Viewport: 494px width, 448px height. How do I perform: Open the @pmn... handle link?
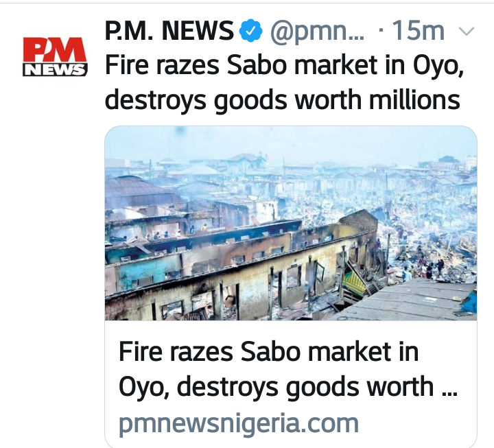pyautogui.click(x=316, y=31)
